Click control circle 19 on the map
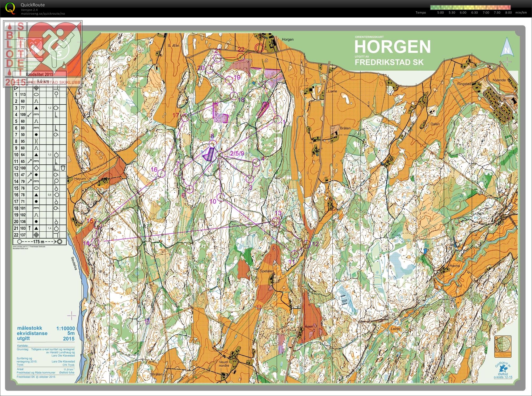The height and width of the screenshot is (396, 532). [x=229, y=80]
